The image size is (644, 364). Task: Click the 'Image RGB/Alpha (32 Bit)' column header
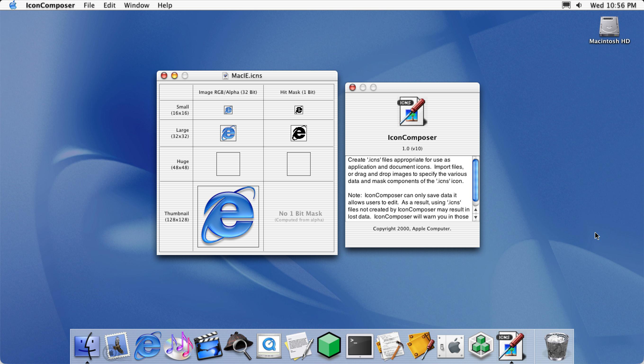click(x=228, y=92)
